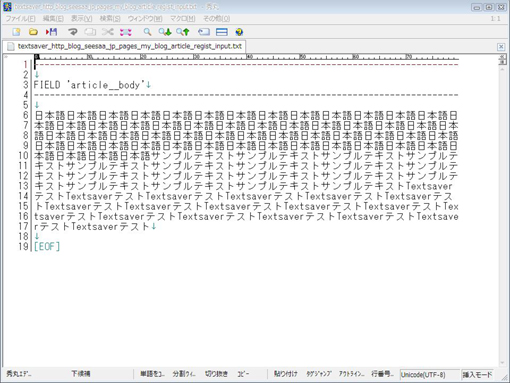Screen dimensions: 510x383
Task: Click the split window toolbar icon
Action: [222, 32]
